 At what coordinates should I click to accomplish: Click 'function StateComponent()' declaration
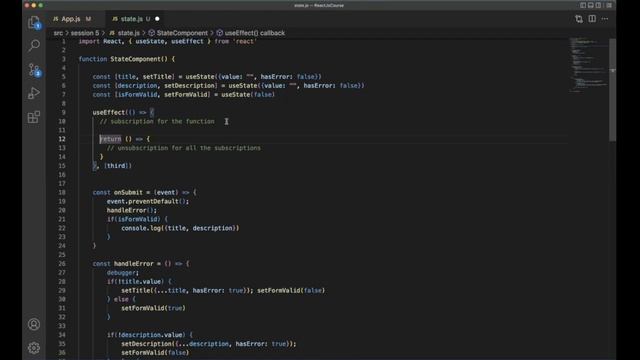tap(127, 59)
